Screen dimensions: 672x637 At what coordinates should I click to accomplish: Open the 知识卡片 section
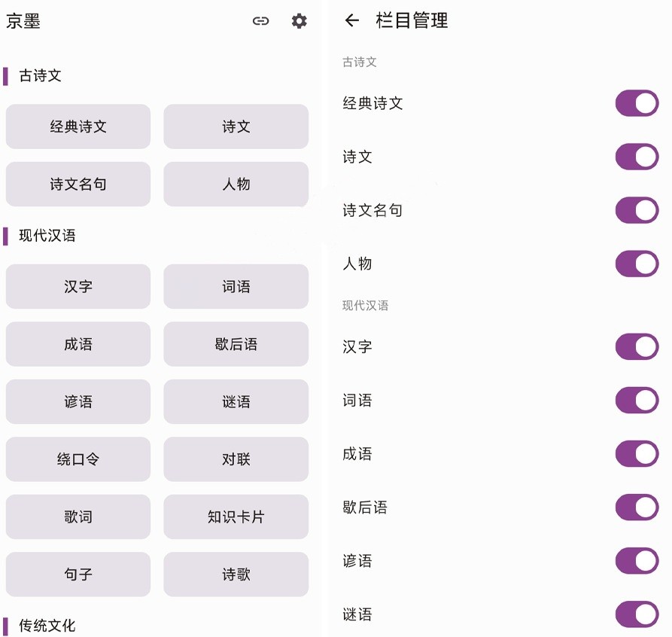(x=236, y=517)
